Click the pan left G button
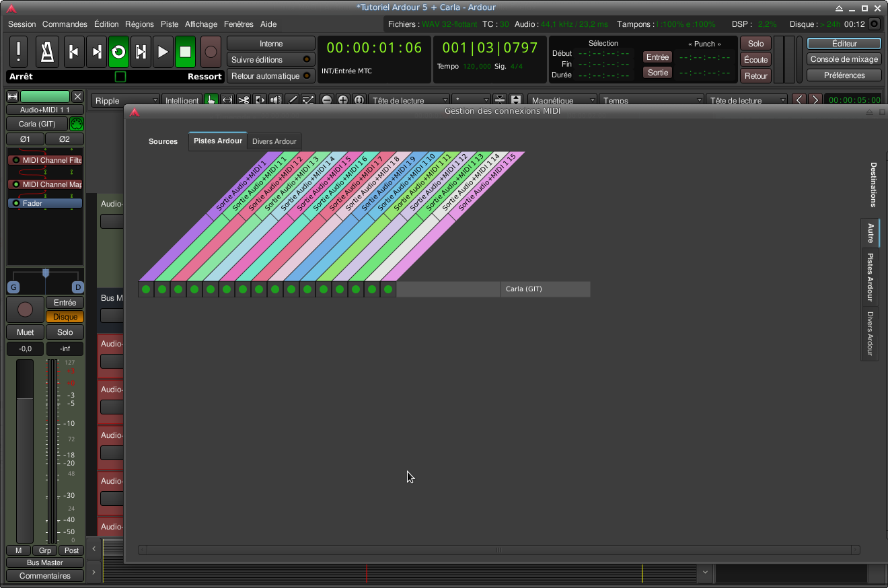Screen dimensions: 888x588 point(13,287)
